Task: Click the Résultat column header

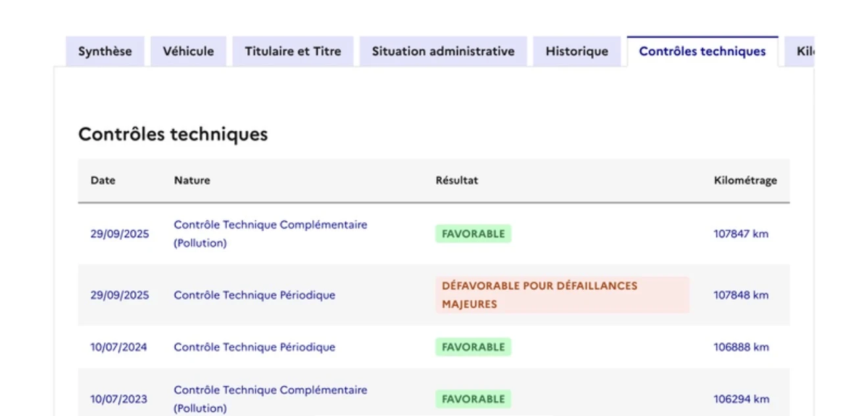Action: [456, 181]
